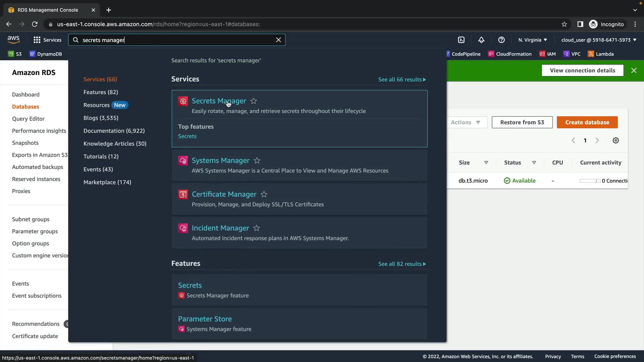Open the AWS CloudShell icon

point(461,40)
